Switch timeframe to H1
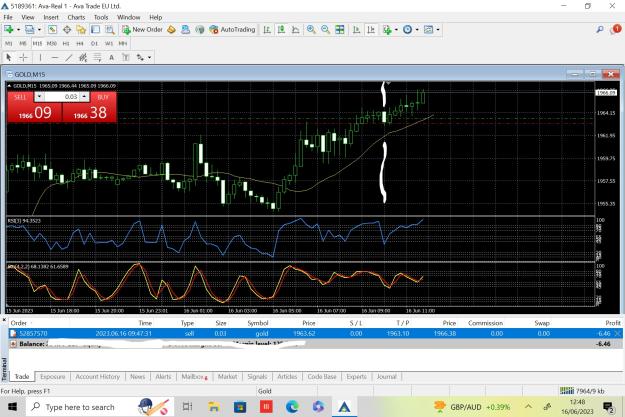 [x=66, y=43]
